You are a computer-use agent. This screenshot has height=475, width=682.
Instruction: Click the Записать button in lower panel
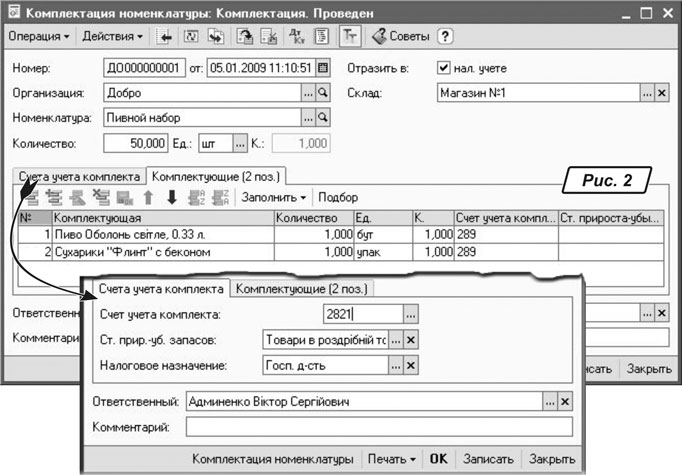point(490,459)
